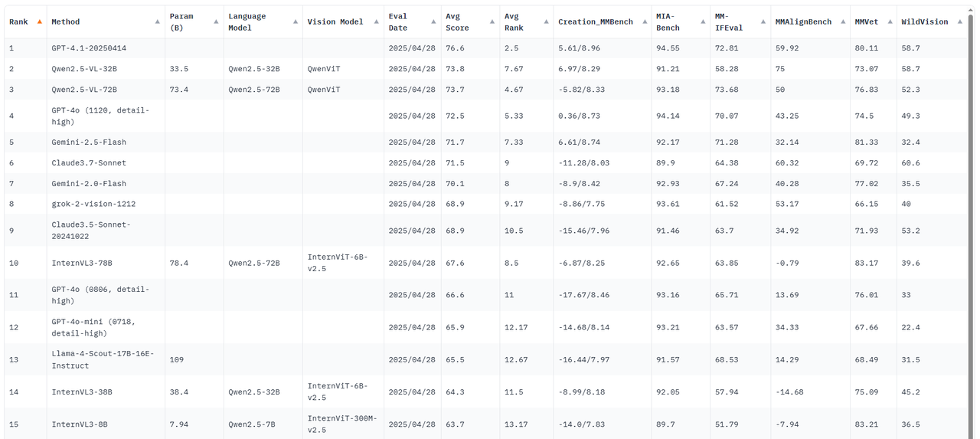Sort by Eval Date column arrow
Viewport: 980px width, 439px height.
[x=434, y=21]
